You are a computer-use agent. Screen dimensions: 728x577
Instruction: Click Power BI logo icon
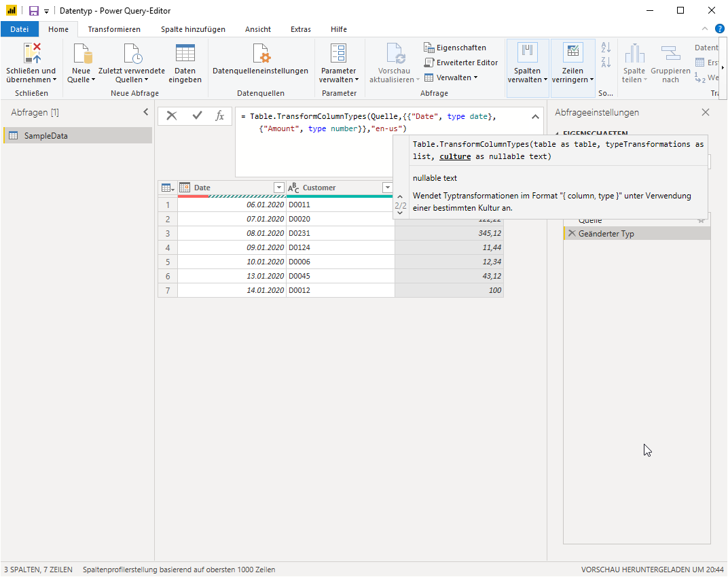pyautogui.click(x=11, y=10)
